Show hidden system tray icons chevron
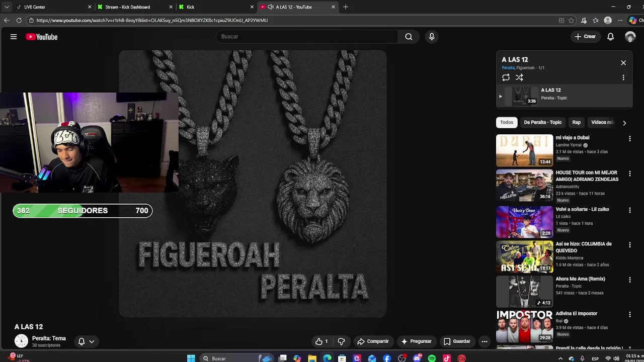Screen dimensions: 644x362 point(560,358)
